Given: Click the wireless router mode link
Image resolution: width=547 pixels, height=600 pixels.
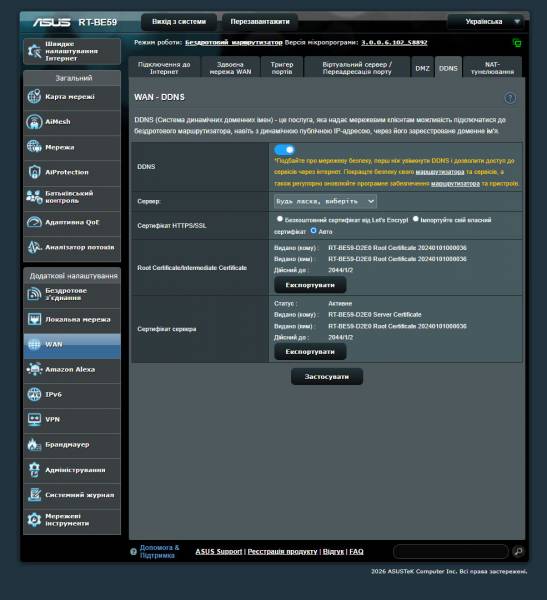Looking at the screenshot, I should pos(233,42).
